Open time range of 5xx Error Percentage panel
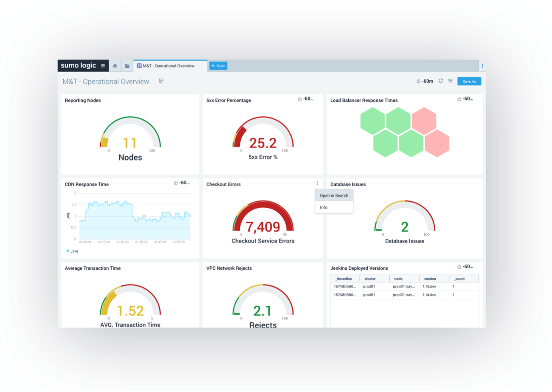The width and height of the screenshot is (552, 392). (x=306, y=99)
